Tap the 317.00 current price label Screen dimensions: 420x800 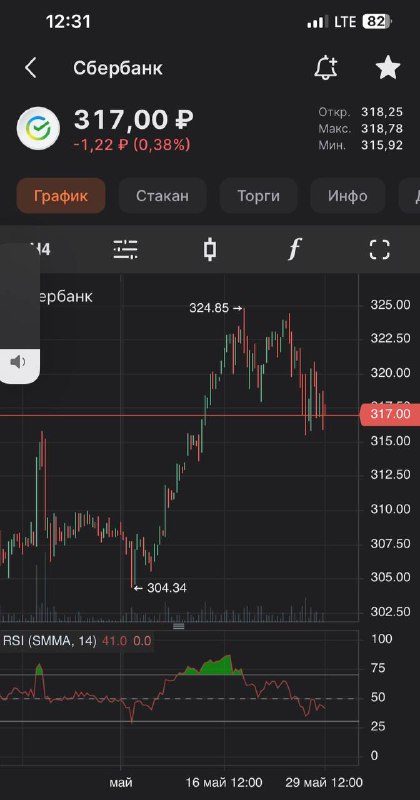[389, 414]
